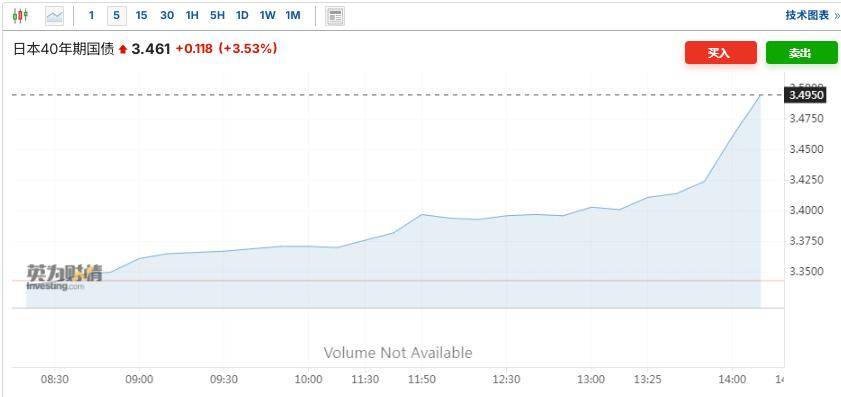Screen dimensions: 841x397
Task: Open the news table icon in toolbar
Action: tap(335, 16)
